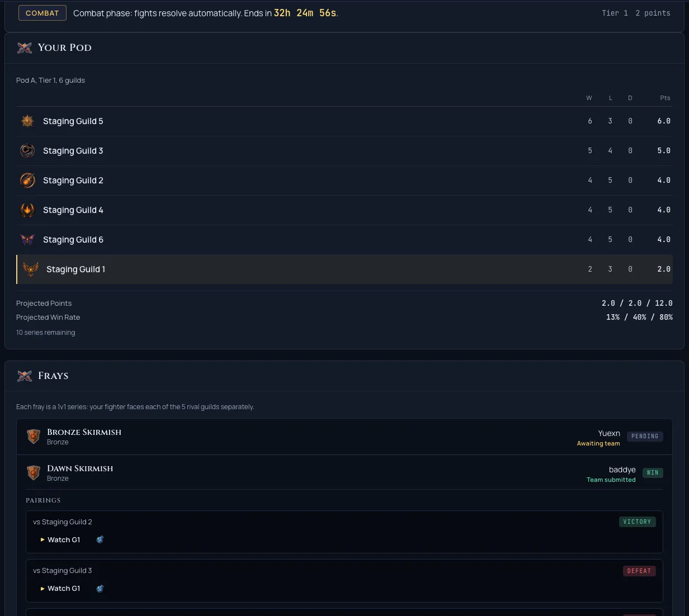Expand the Bronze Skirmish fray row
Viewport: 689px width, 616px height.
(x=344, y=437)
